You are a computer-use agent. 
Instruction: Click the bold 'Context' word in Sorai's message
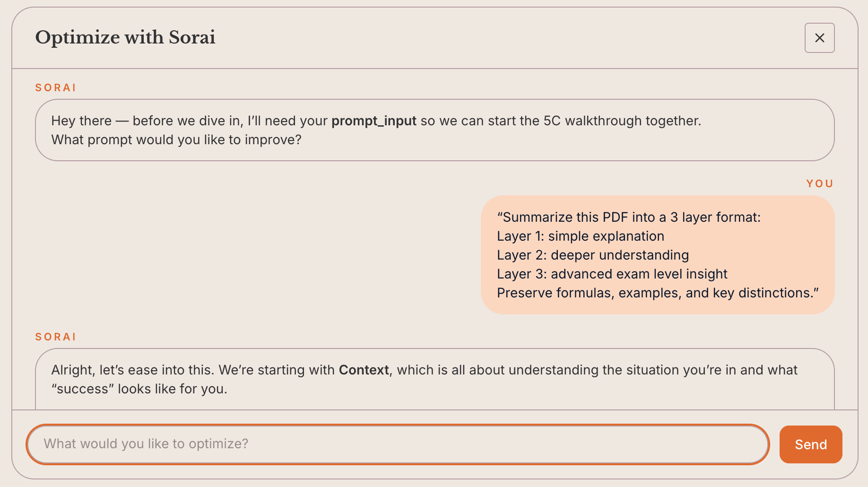coord(364,370)
